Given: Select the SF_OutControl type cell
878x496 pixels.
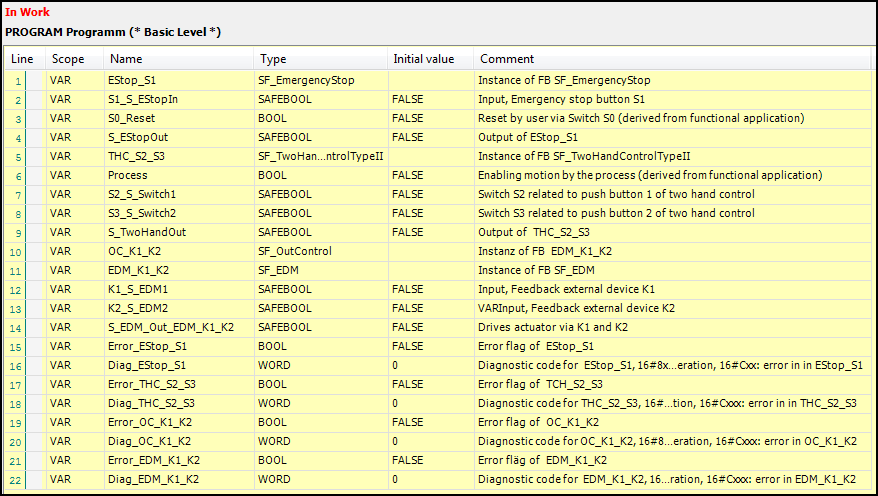Looking at the screenshot, I should click(318, 251).
